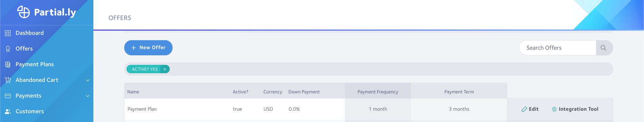Sort by the Payment Frequency column header

[x=378, y=92]
